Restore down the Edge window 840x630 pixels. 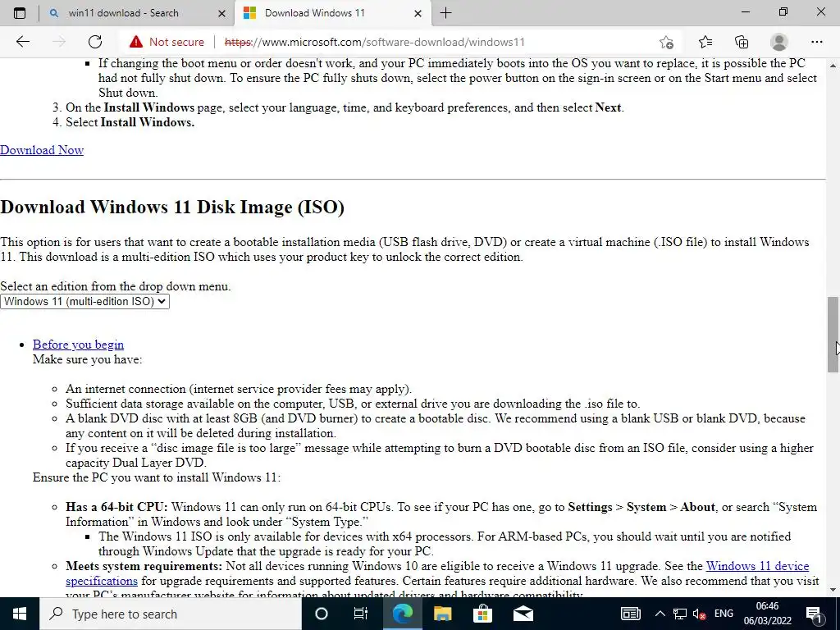(783, 11)
